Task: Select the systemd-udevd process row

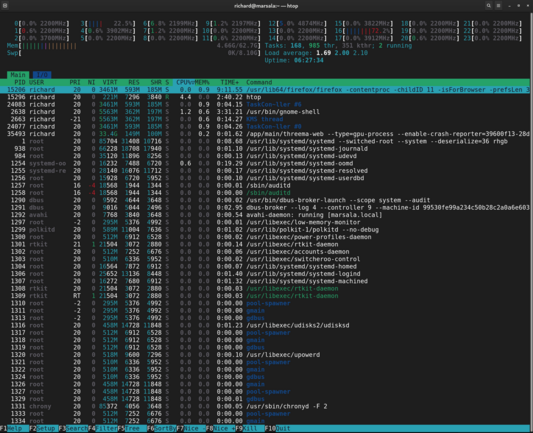Action: 265,156
